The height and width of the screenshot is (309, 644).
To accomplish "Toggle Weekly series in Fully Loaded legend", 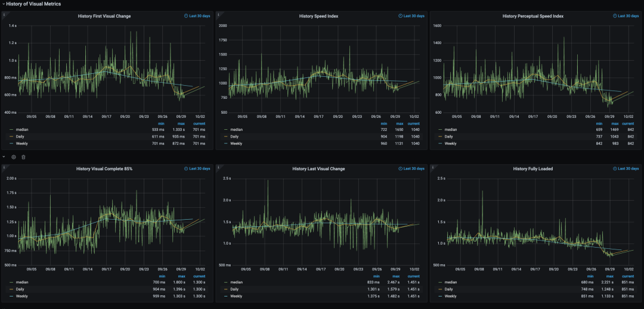I will coord(450,296).
